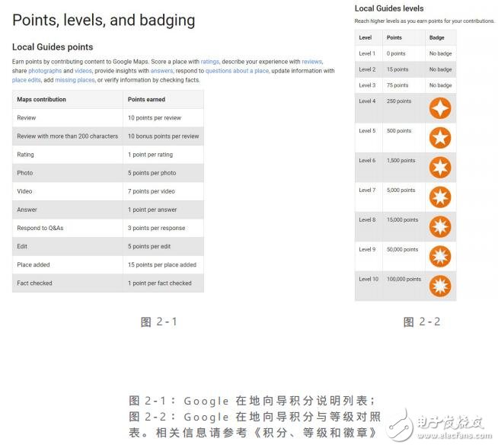Select the 'Level 2' cell
The image size is (498, 448).
pyautogui.click(x=367, y=69)
